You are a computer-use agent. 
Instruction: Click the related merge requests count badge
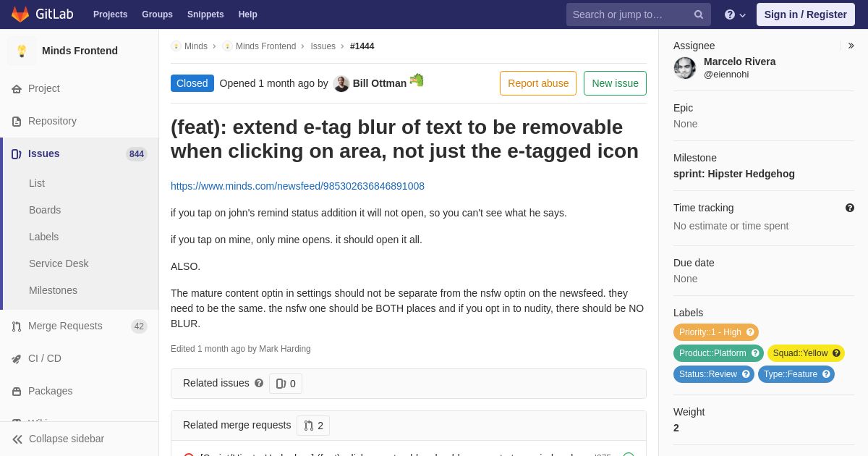pos(313,426)
